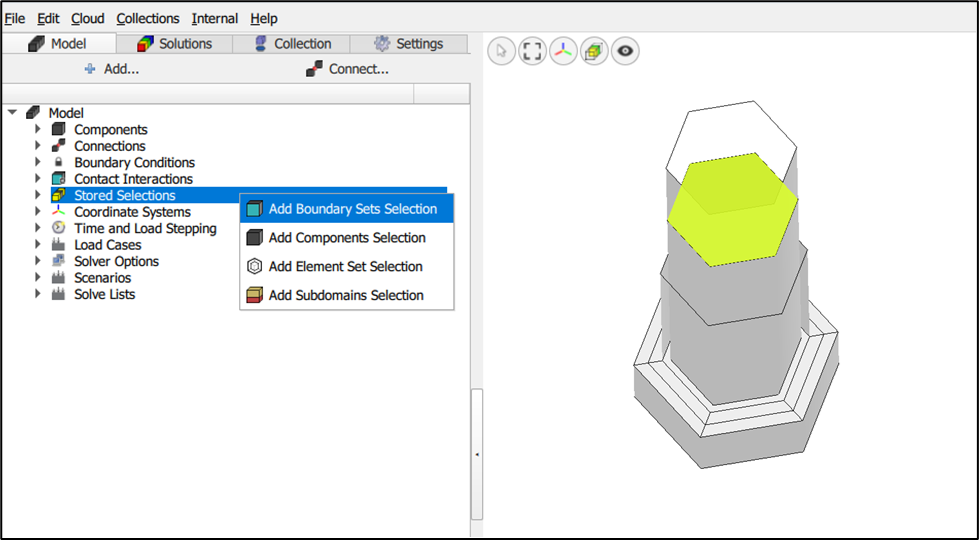Select the Connections tree label

(x=110, y=146)
